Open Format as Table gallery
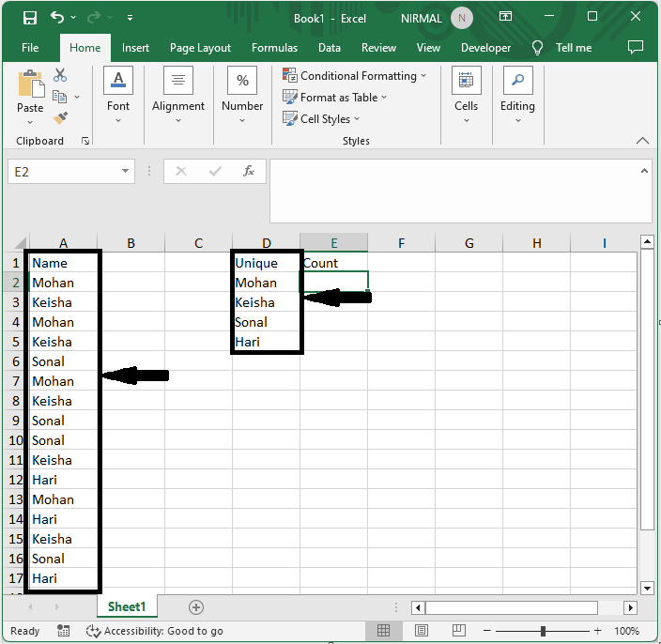 click(x=334, y=98)
